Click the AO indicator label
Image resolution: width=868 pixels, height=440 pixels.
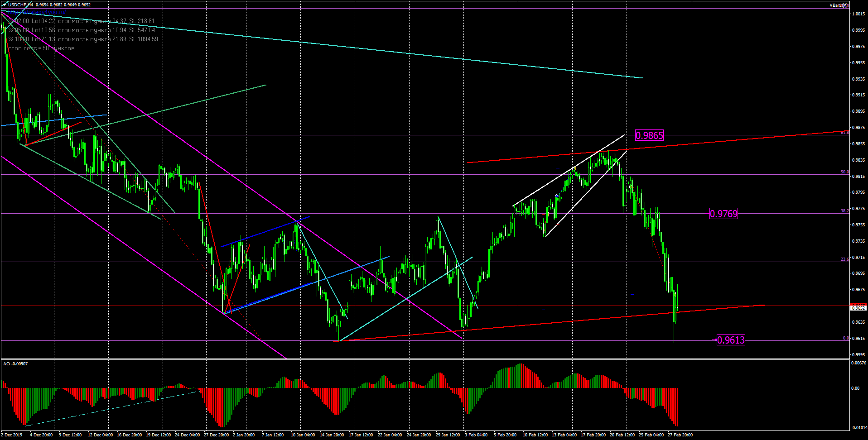[15, 364]
